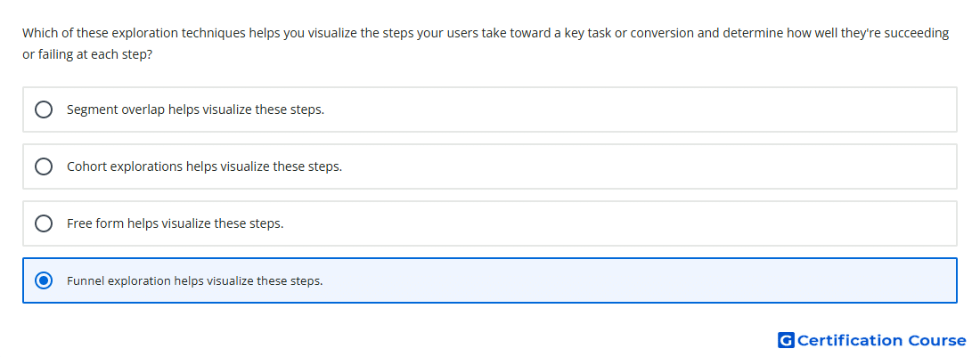Viewport: 980px width, 357px height.
Task: Choose the Cohort explorations radio button
Action: pyautogui.click(x=44, y=166)
